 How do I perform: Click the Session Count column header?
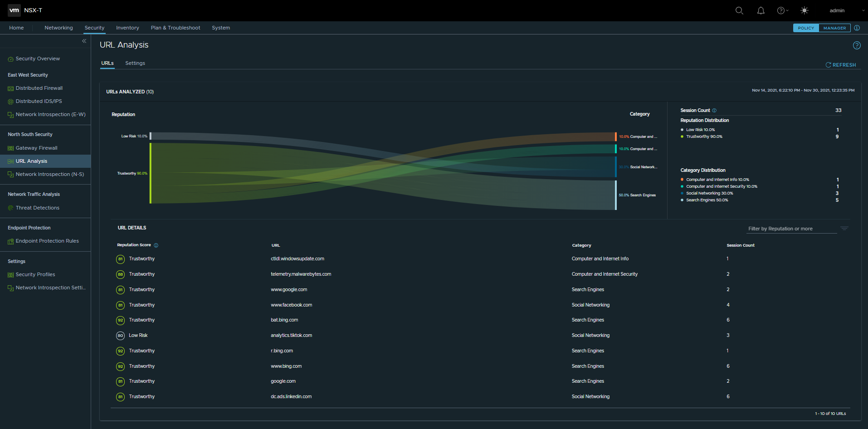(741, 245)
